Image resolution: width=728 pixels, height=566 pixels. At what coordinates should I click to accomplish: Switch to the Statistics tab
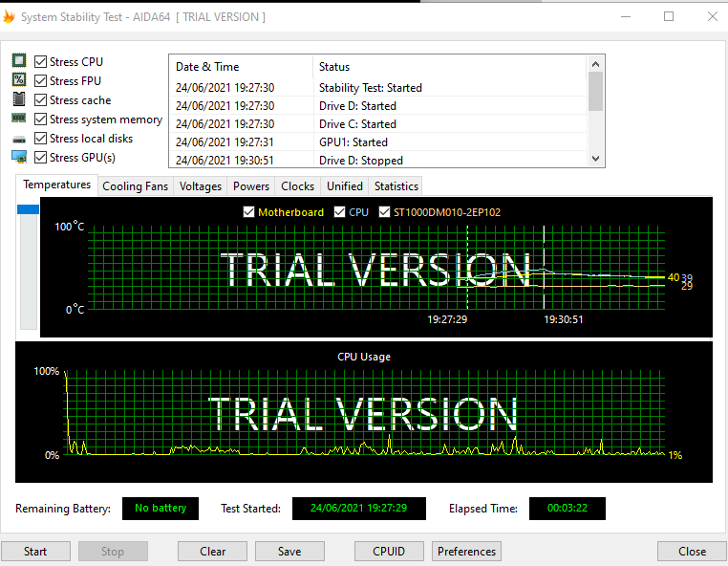pos(396,186)
